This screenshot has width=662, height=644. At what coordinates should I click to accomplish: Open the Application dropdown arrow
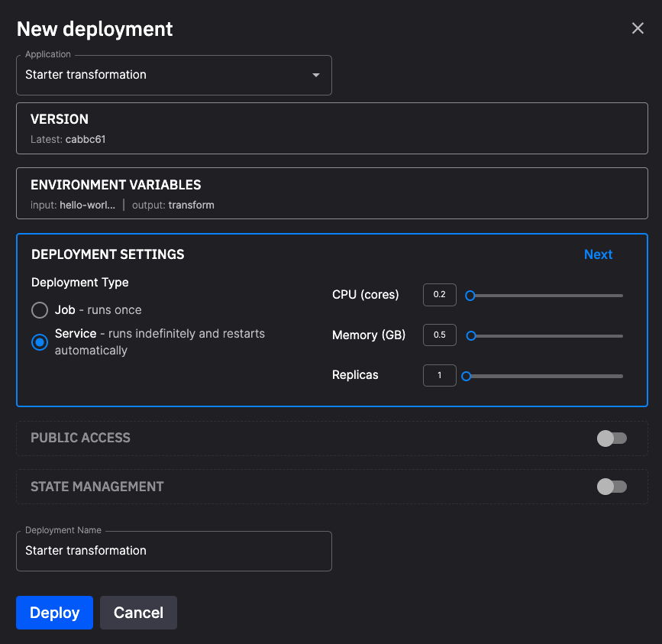point(316,75)
